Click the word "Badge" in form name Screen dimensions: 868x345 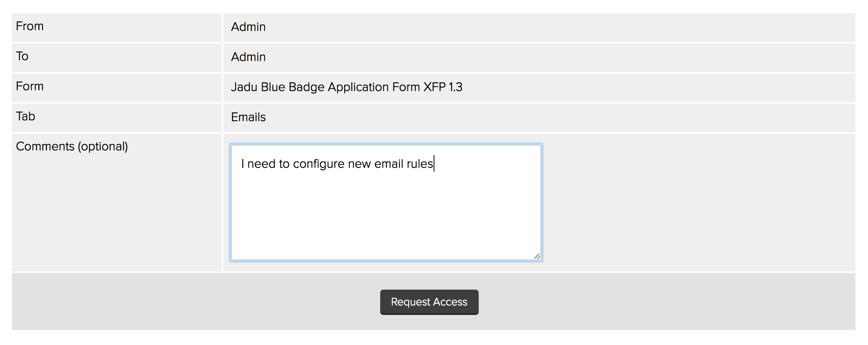pyautogui.click(x=307, y=87)
